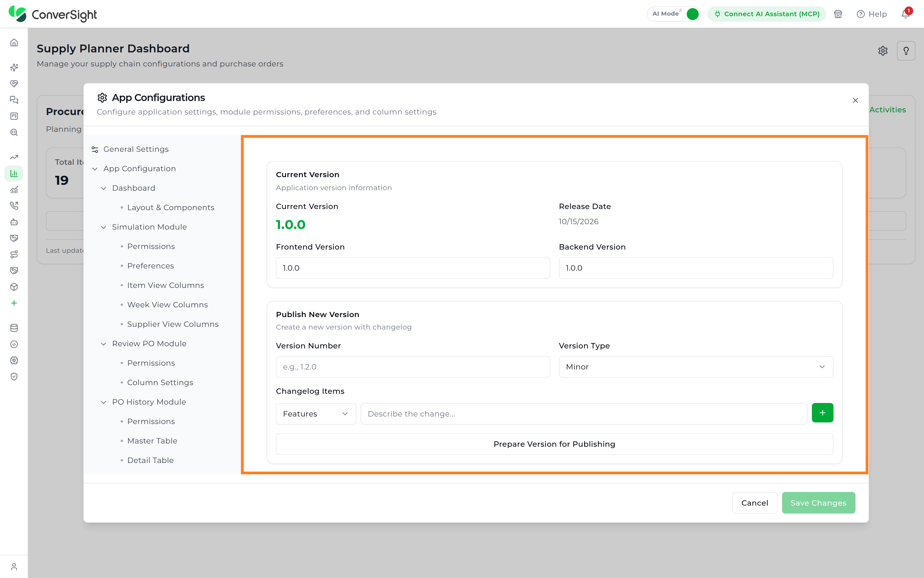Click the trending arrow icon in sidebar
This screenshot has width=924, height=578.
click(x=14, y=157)
